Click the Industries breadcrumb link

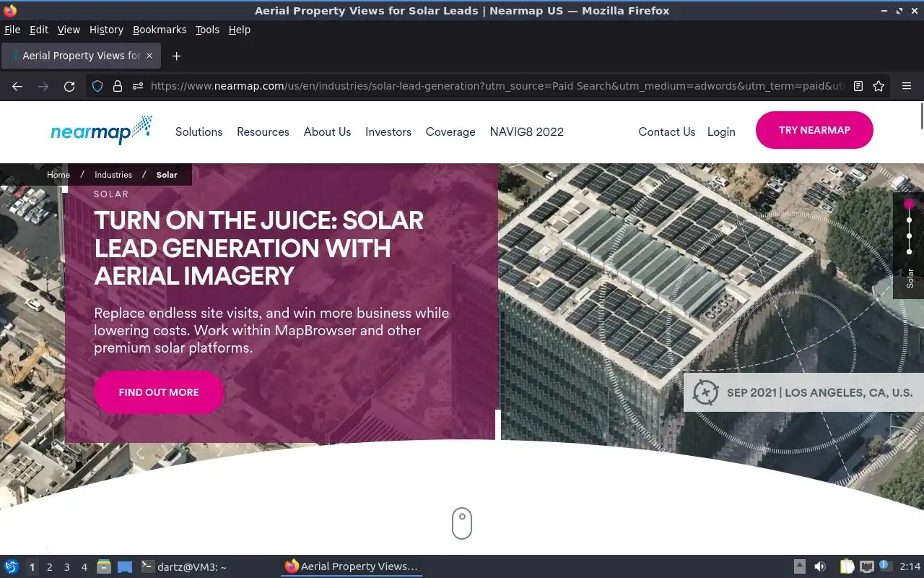coord(113,175)
